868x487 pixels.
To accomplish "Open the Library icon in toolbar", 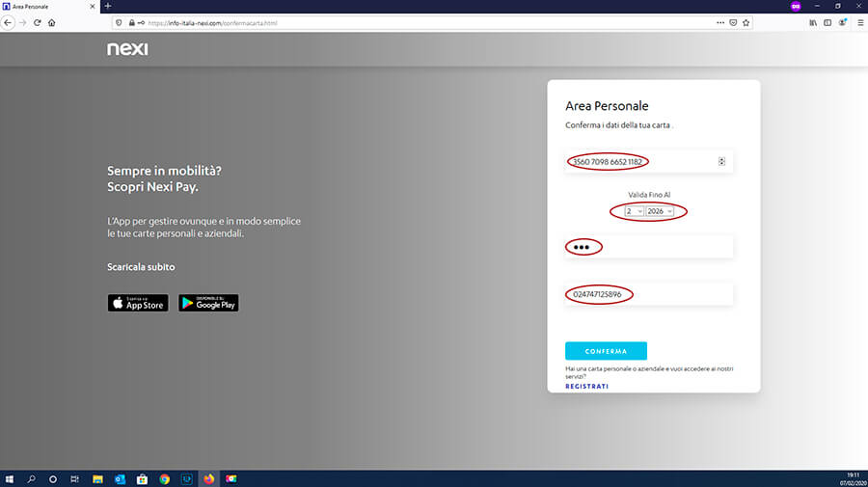I will (813, 23).
